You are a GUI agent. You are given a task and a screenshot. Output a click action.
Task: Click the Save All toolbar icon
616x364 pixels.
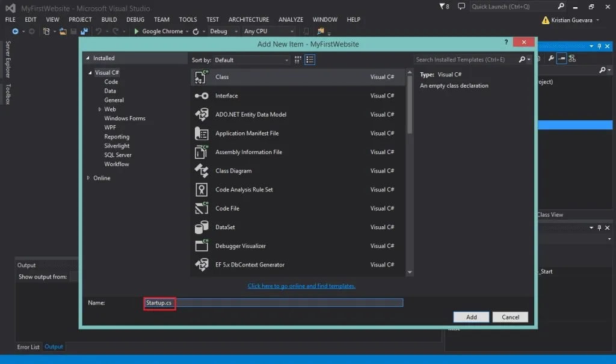(84, 31)
